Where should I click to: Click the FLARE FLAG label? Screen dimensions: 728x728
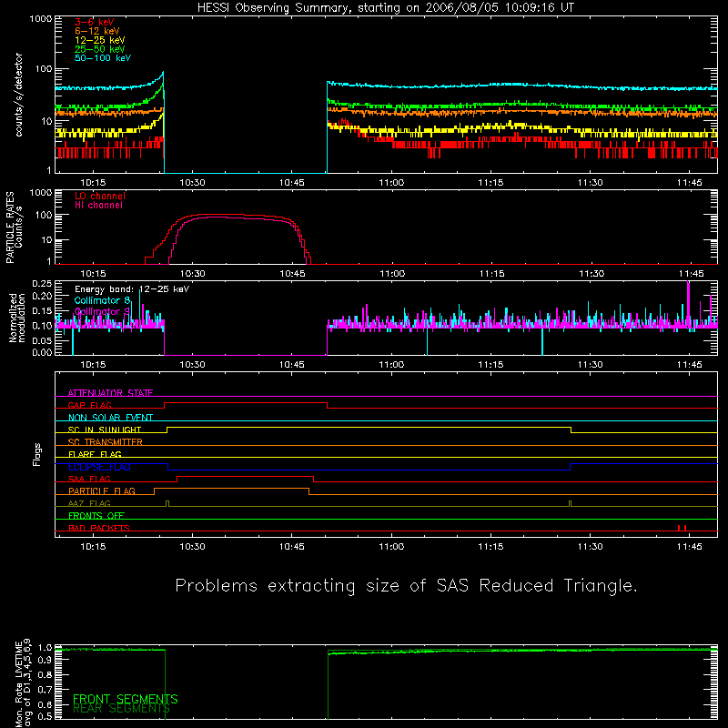coord(95,454)
